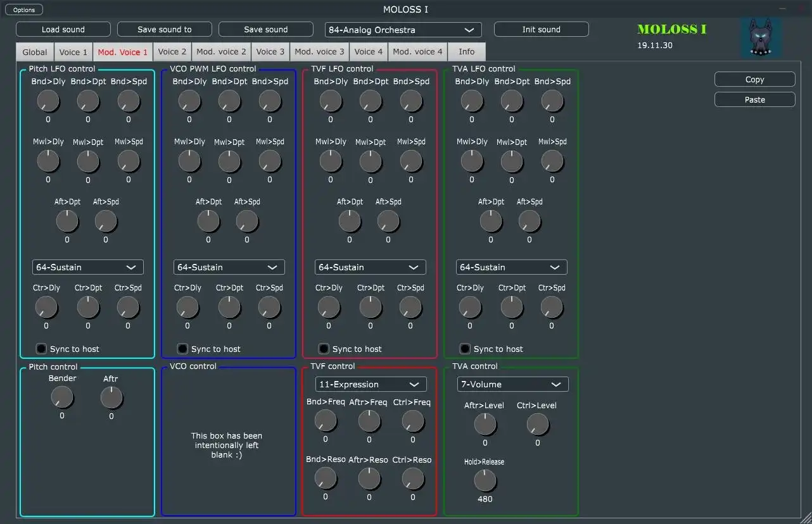This screenshot has width=812, height=524.
Task: Click the Pitch LFO Mwl>Spd knob
Action: [x=129, y=161]
